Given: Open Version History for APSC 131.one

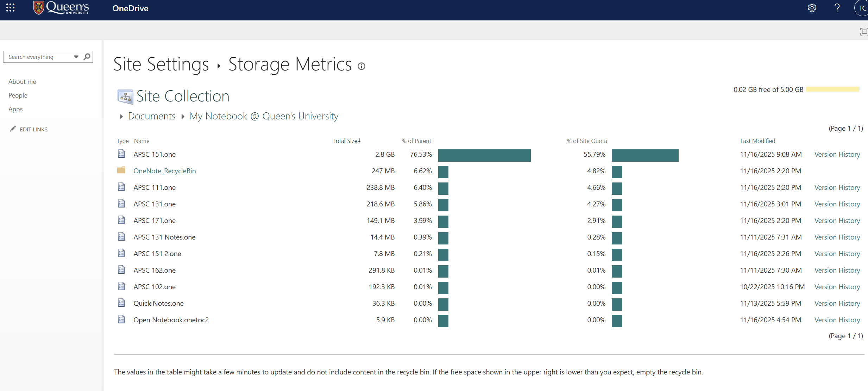Looking at the screenshot, I should [x=837, y=204].
